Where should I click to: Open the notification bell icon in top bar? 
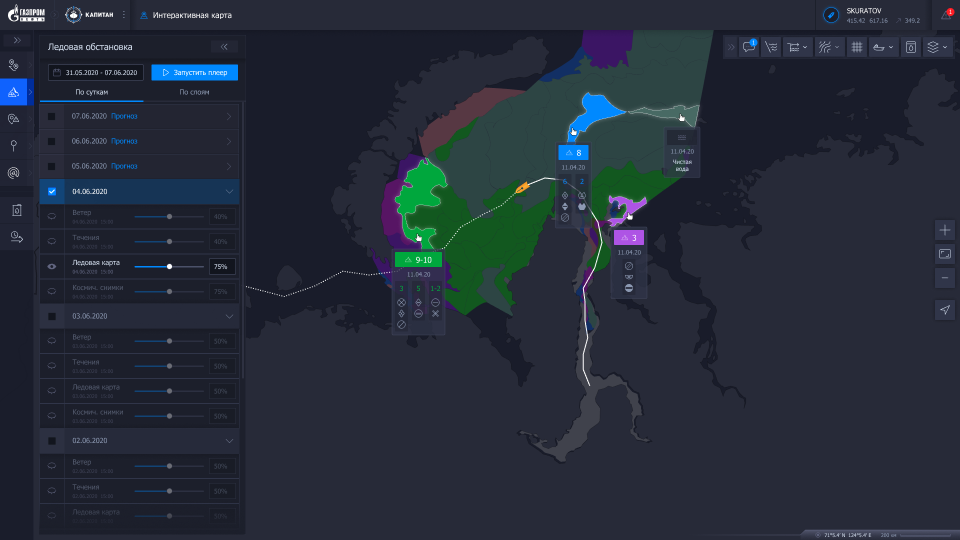pos(946,15)
